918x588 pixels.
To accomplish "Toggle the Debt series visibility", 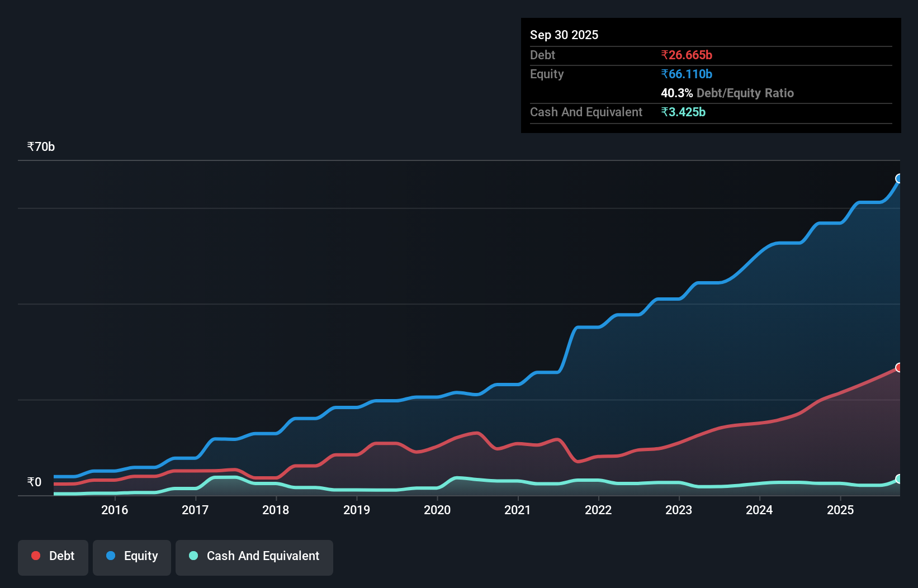I will (53, 557).
